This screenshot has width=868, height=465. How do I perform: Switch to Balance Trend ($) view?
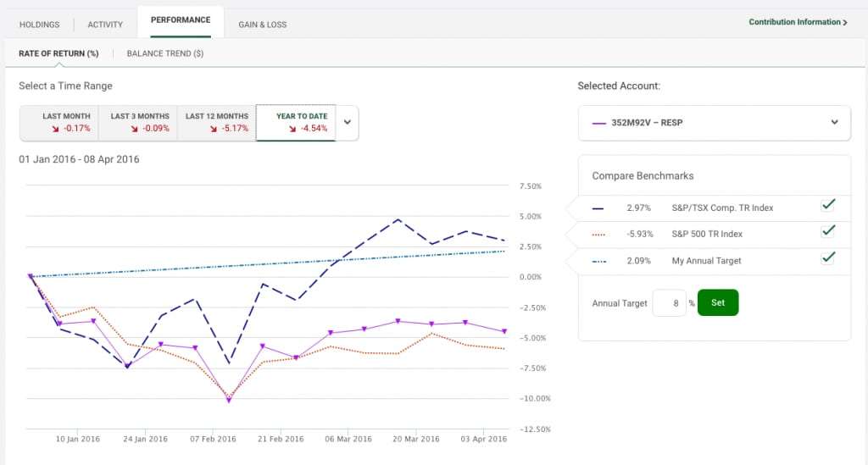click(165, 53)
